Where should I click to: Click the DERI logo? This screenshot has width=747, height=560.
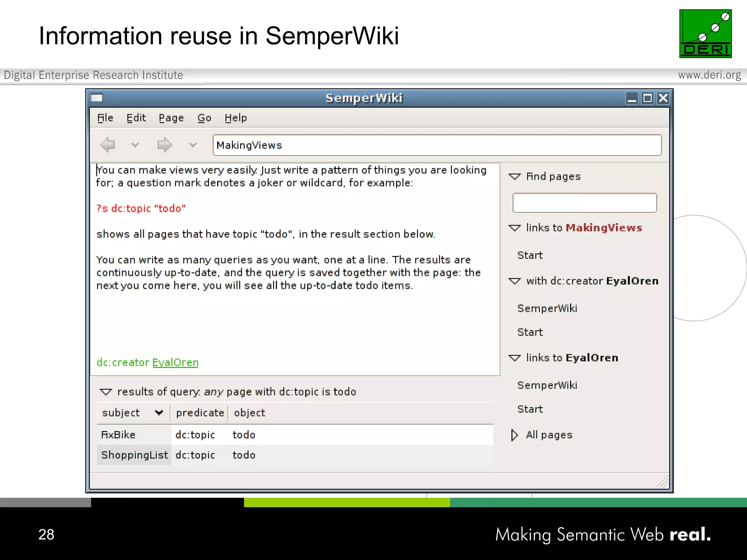705,34
